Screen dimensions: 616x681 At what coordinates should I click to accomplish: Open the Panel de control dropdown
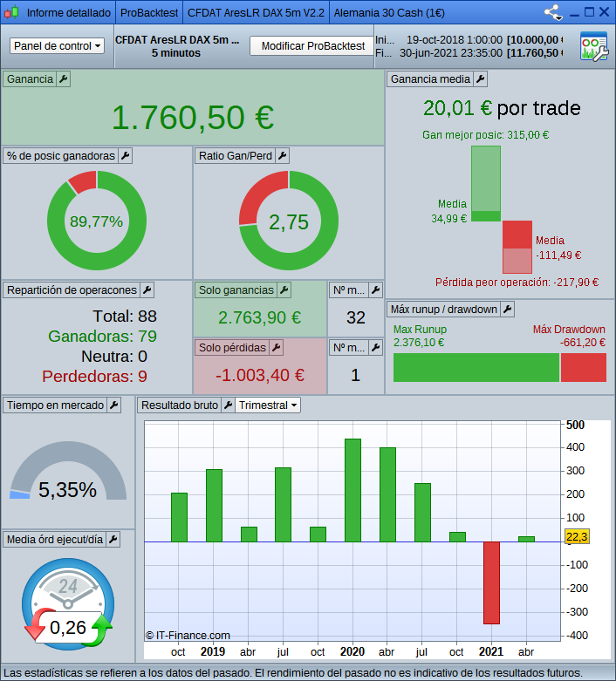click(57, 45)
